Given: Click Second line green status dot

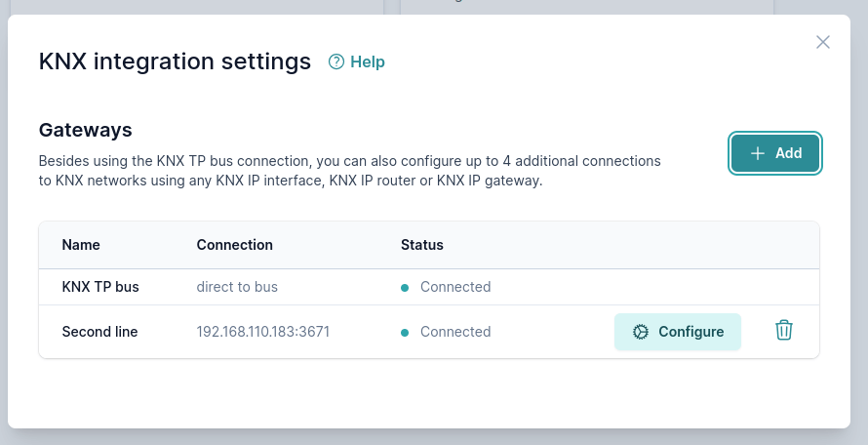Looking at the screenshot, I should 405,333.
